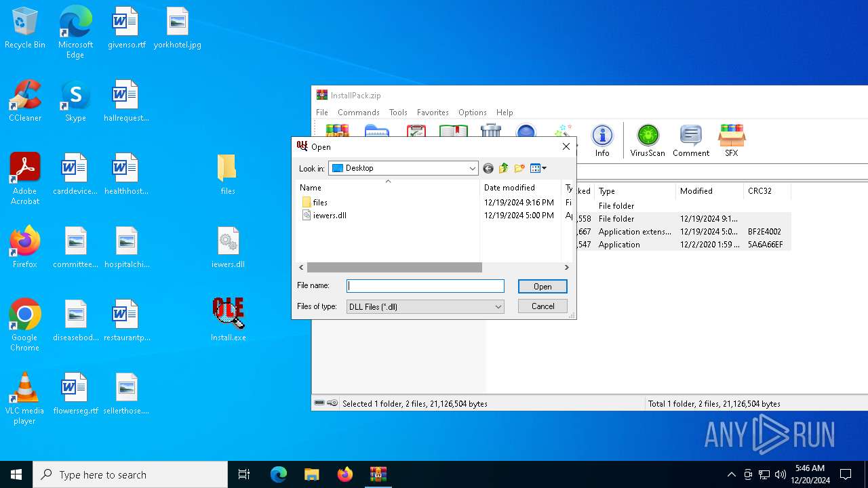Select iewers.dll in the dialog list
The height and width of the screenshot is (488, 868).
point(324,215)
